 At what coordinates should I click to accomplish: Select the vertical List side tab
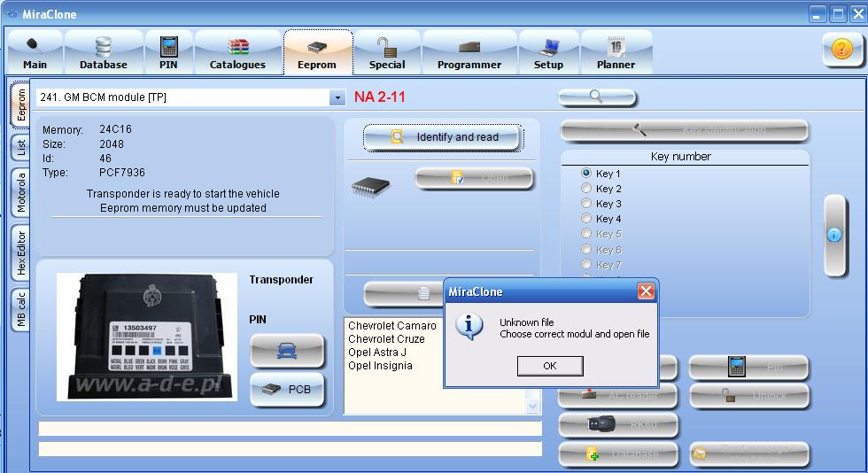20,147
